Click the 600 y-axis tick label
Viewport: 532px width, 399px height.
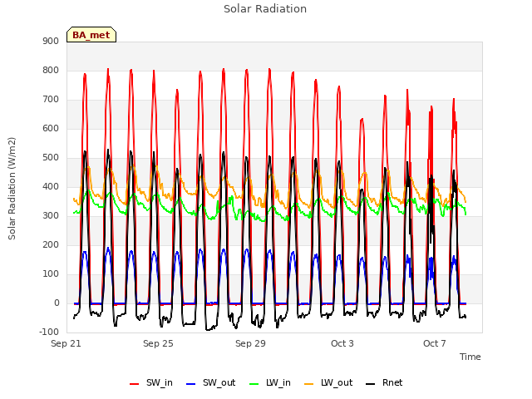pyautogui.click(x=51, y=129)
